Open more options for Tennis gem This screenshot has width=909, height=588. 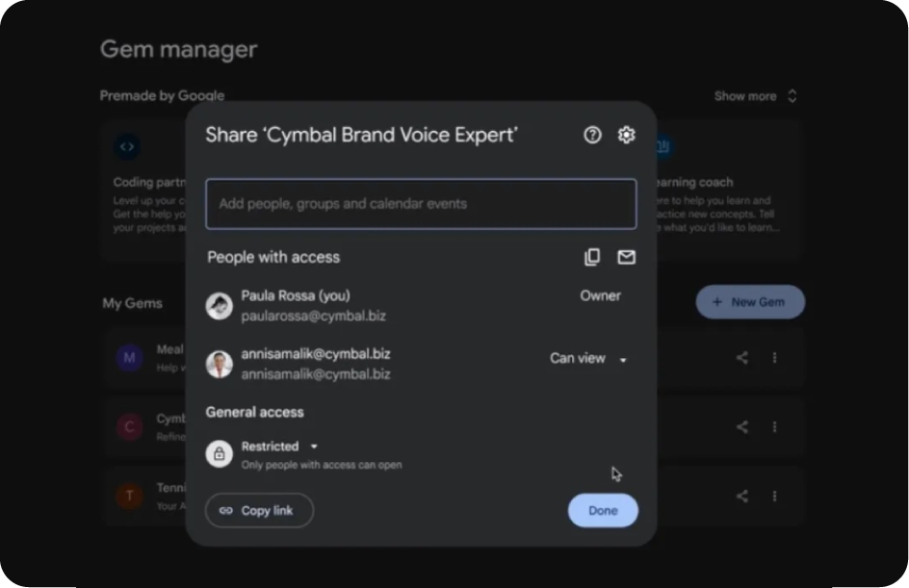click(774, 496)
